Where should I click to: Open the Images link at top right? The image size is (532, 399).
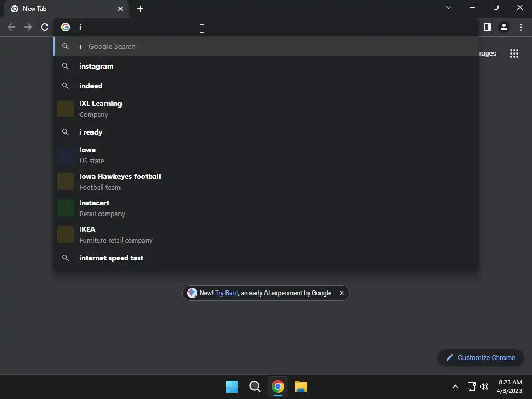[487, 54]
